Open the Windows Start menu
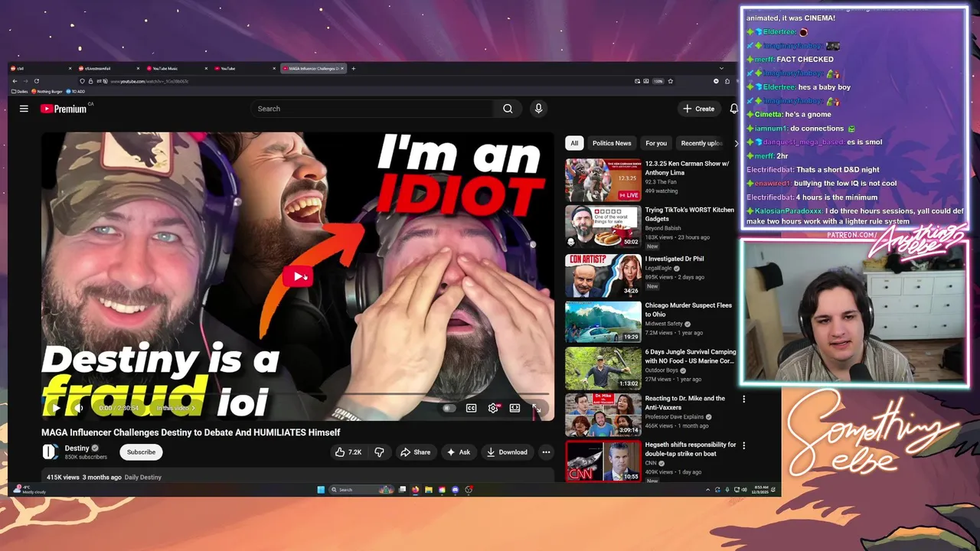980x551 pixels. coord(321,490)
